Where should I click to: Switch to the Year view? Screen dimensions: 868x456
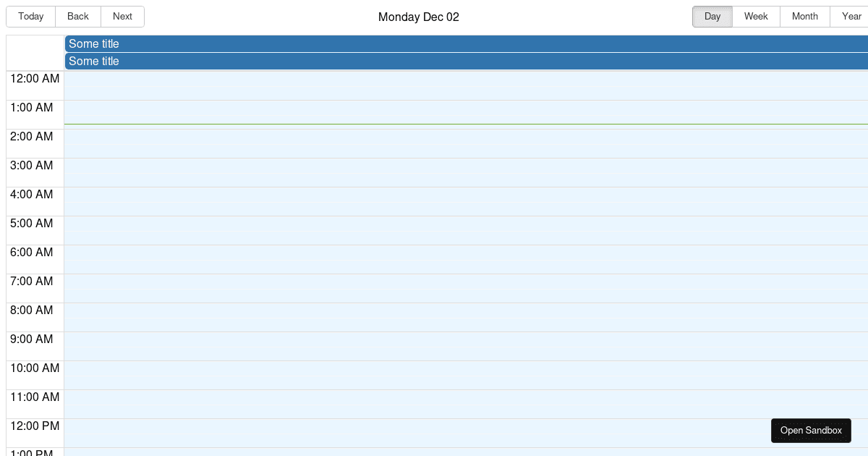(851, 16)
